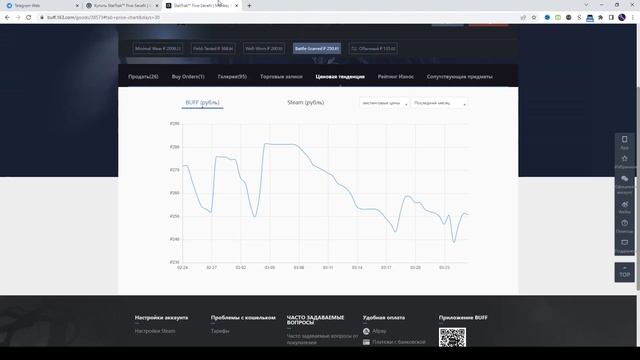The height and width of the screenshot is (360, 640).
Task: Switch to the Telegram Web tab
Action: coord(41,6)
